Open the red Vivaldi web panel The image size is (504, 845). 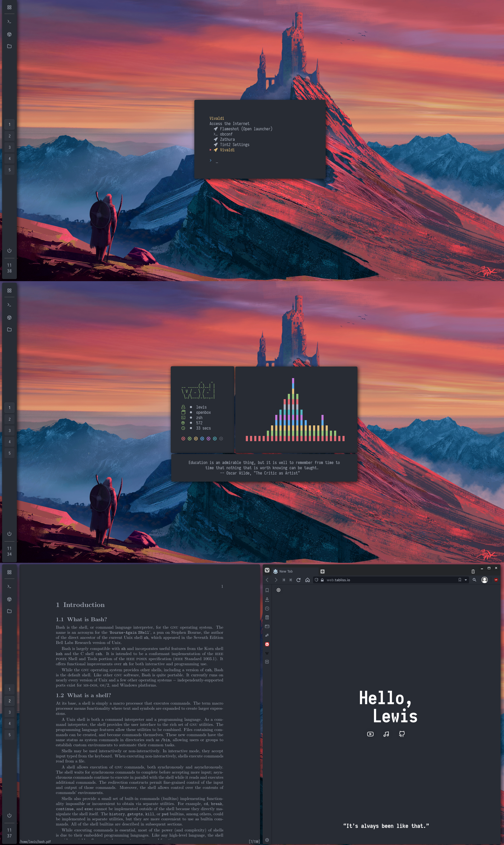[x=267, y=644]
